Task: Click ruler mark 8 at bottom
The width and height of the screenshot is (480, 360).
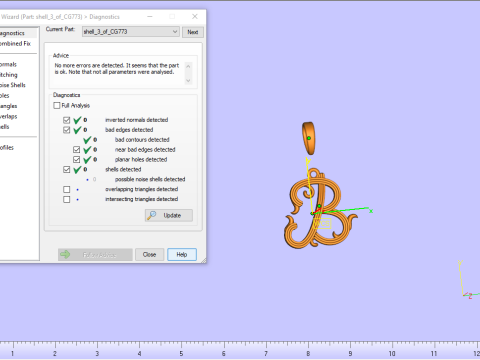Action: pos(308,353)
